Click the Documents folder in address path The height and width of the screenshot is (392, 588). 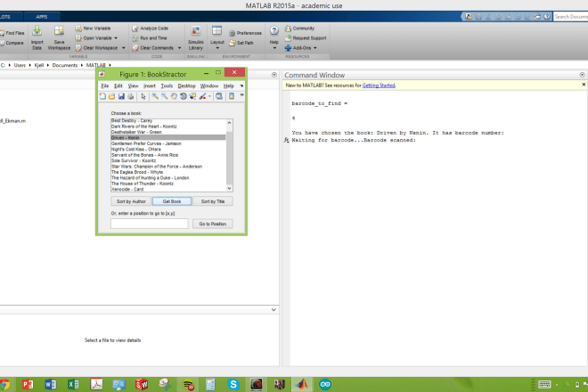pos(64,65)
